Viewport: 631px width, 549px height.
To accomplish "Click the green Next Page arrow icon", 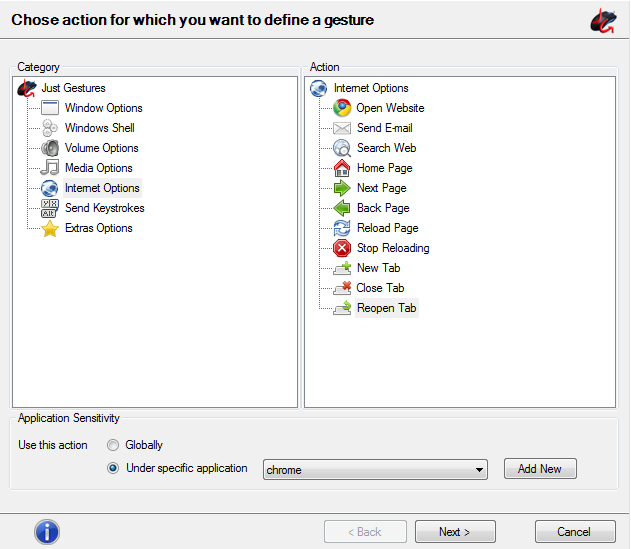I will tap(342, 188).
